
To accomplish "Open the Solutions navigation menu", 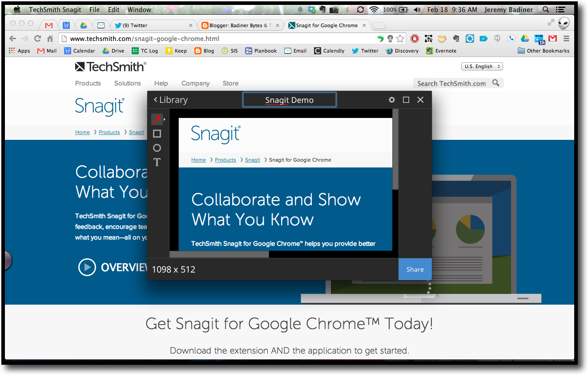I will 128,83.
